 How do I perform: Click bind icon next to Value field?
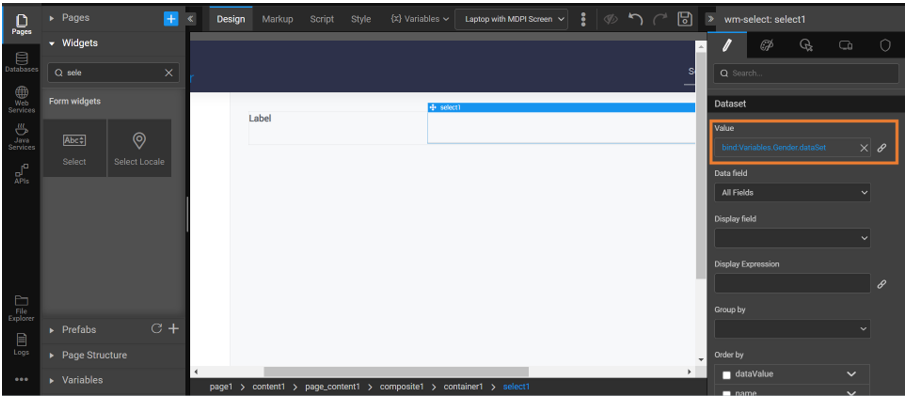pyautogui.click(x=882, y=148)
